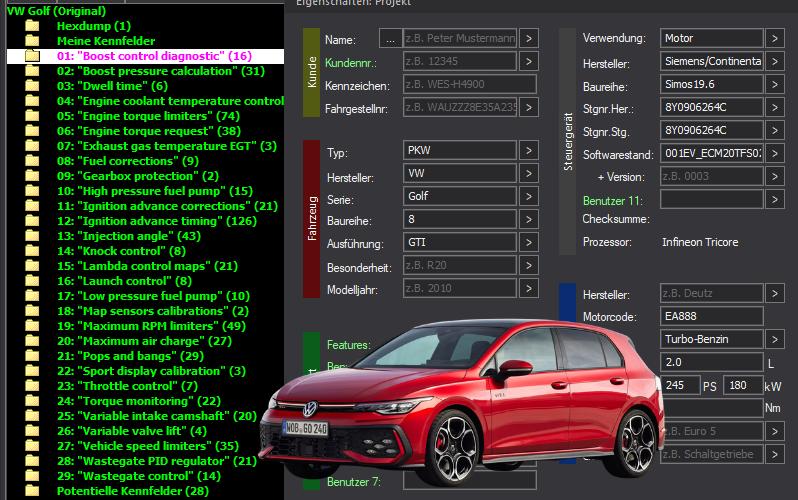The image size is (798, 500).
Task: Click the Motorcode EA888 field
Action: [711, 316]
